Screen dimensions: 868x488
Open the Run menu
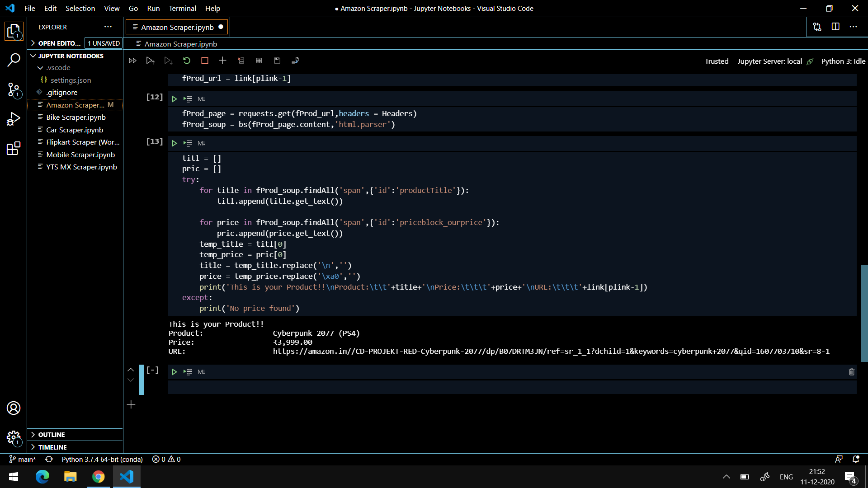pyautogui.click(x=153, y=8)
